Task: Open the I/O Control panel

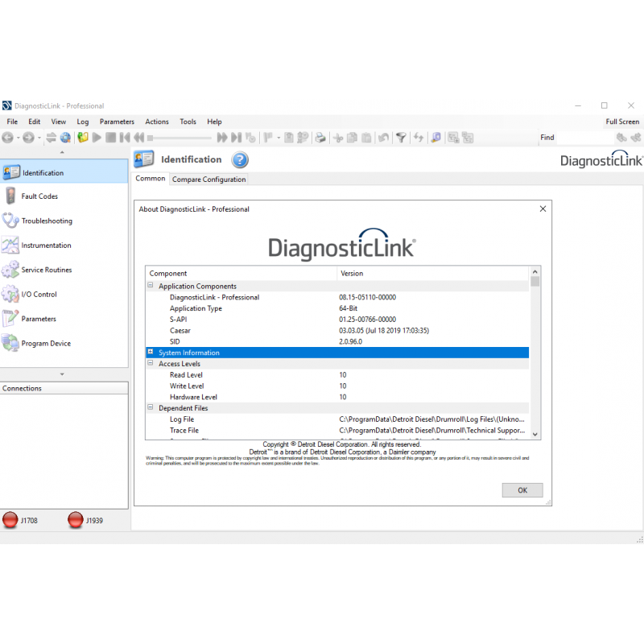Action: click(x=39, y=295)
